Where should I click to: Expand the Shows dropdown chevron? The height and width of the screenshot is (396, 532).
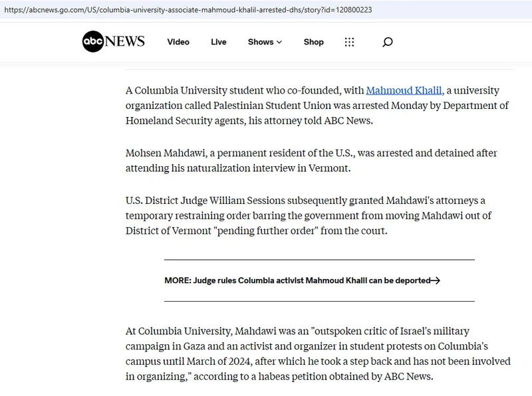point(279,42)
